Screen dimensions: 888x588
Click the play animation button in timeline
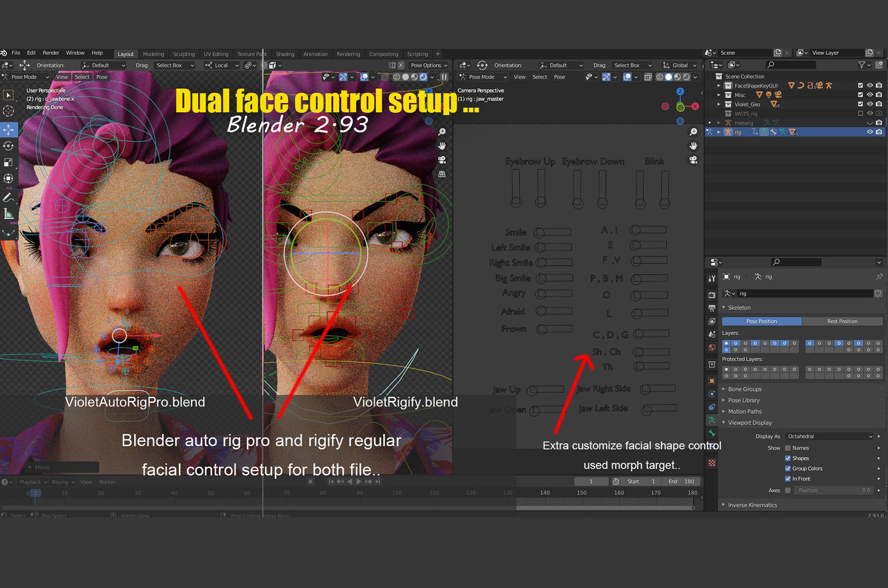point(359,481)
